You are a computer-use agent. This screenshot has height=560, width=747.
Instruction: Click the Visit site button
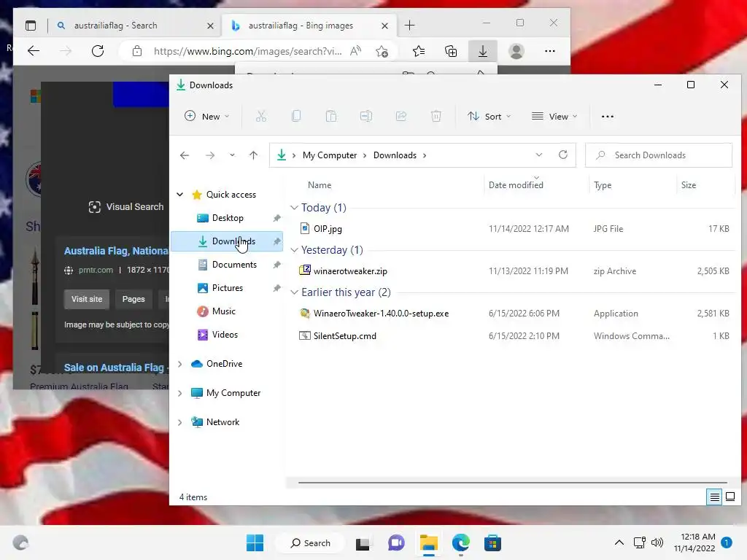pyautogui.click(x=87, y=299)
